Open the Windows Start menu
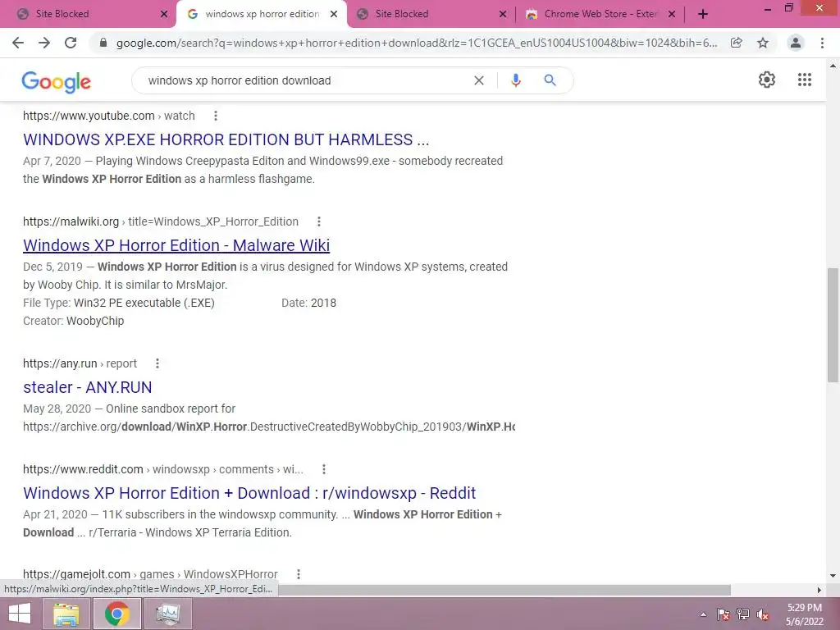 (x=20, y=614)
